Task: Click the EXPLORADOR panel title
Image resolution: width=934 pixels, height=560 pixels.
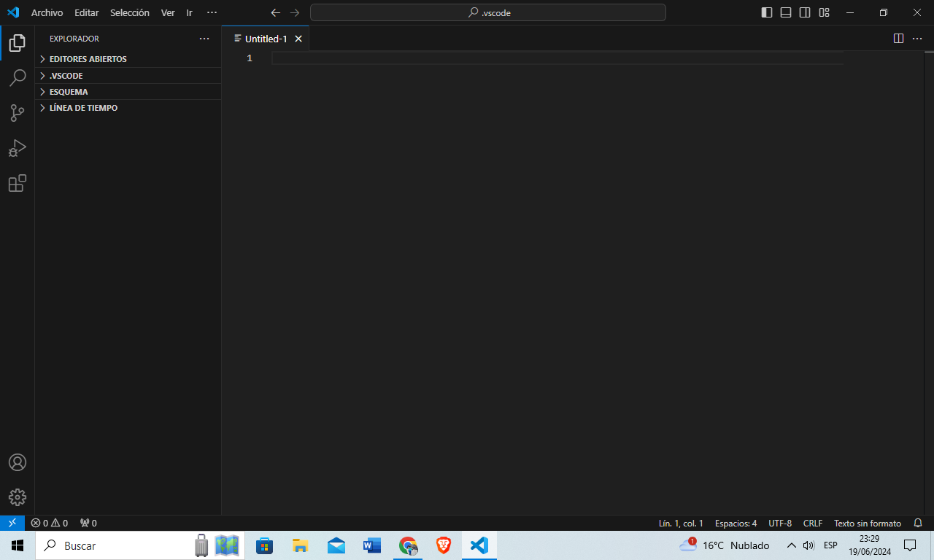Action: pyautogui.click(x=74, y=39)
